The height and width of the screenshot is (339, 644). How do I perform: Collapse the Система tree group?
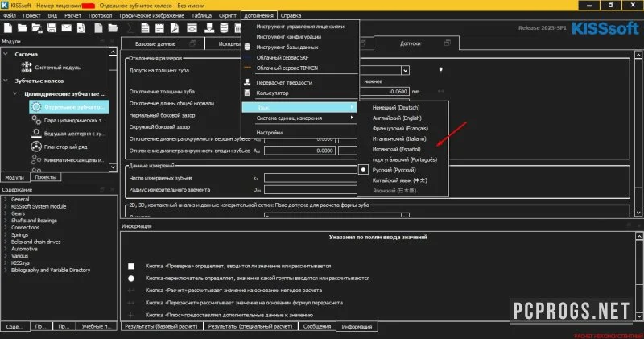(x=6, y=54)
